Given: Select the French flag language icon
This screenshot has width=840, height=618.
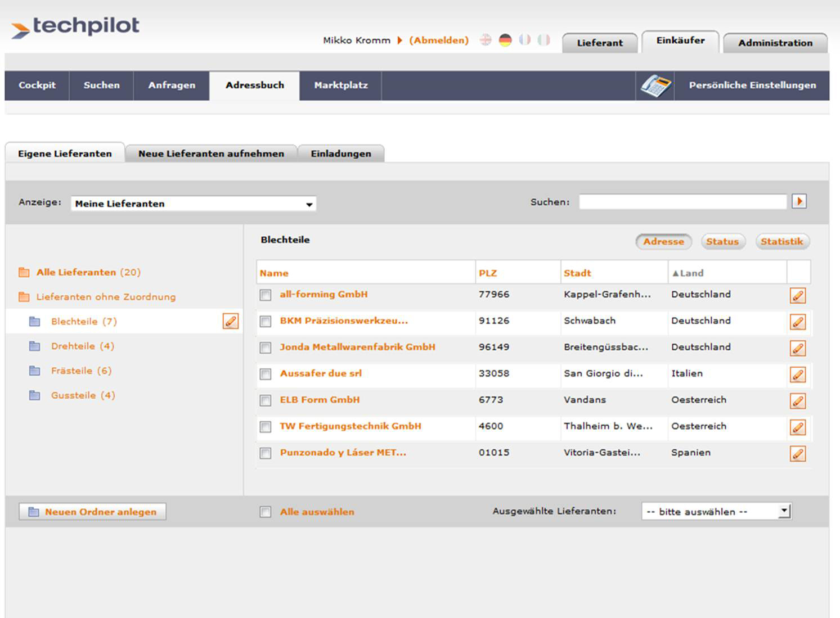Looking at the screenshot, I should [x=524, y=40].
